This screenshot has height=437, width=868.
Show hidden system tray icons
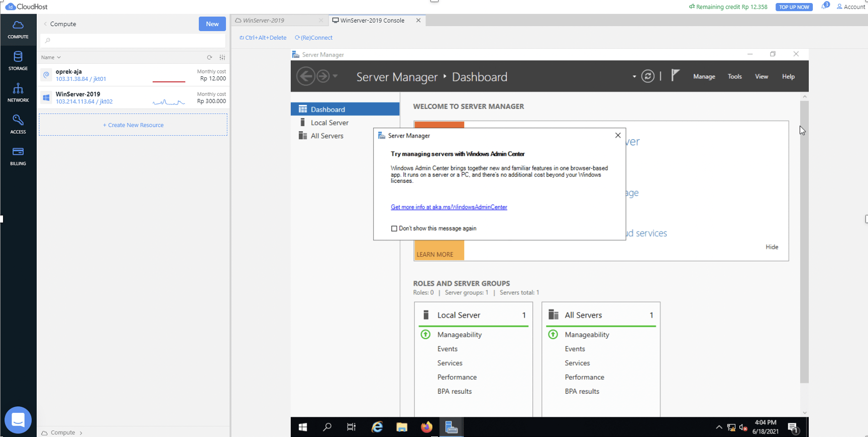tap(719, 427)
